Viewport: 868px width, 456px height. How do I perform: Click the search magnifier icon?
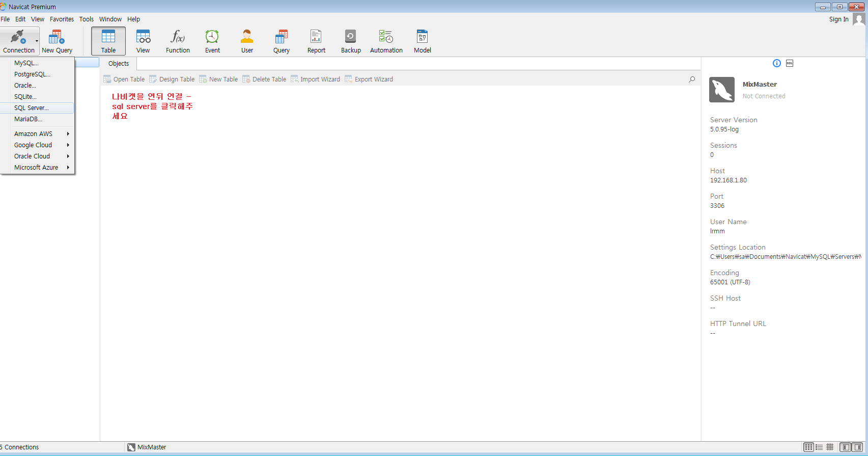point(692,79)
